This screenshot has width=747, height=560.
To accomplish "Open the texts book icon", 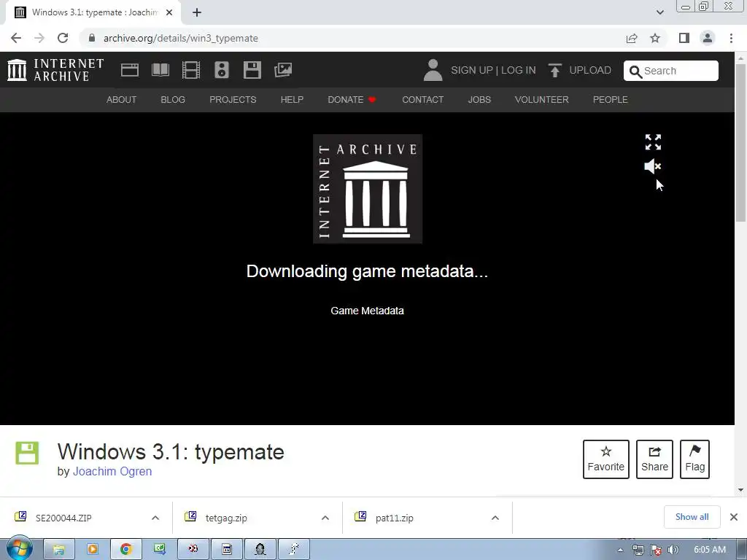I will [160, 70].
